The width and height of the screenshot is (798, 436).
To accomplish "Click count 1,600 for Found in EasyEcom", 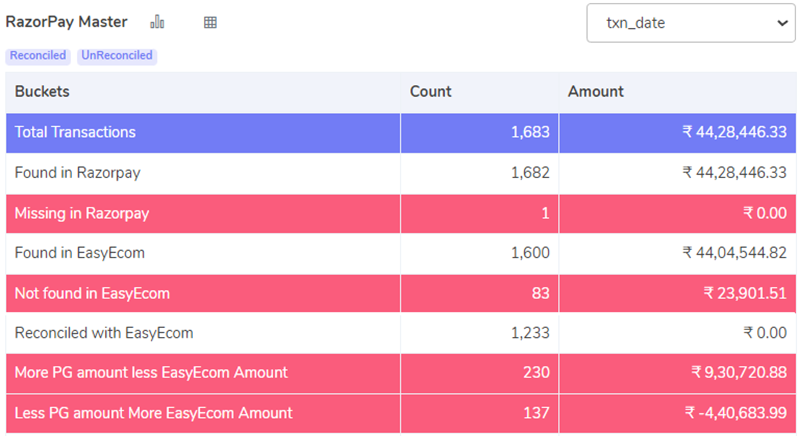I will click(x=530, y=253).
